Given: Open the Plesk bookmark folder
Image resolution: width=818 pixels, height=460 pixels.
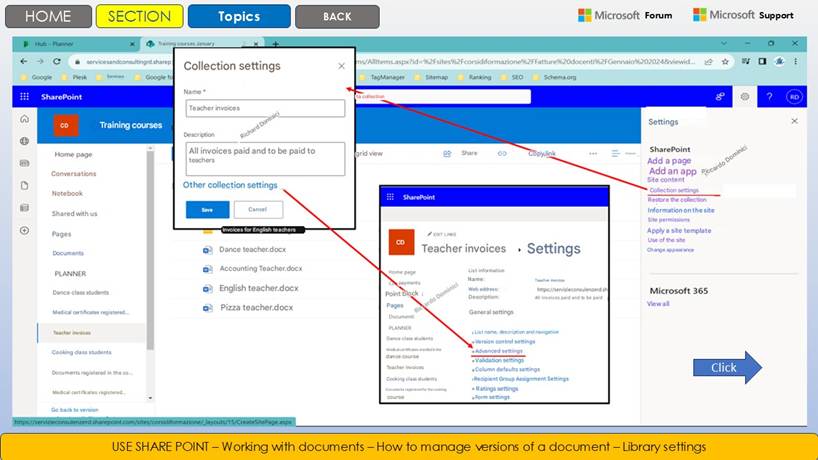Looking at the screenshot, I should pos(75,77).
